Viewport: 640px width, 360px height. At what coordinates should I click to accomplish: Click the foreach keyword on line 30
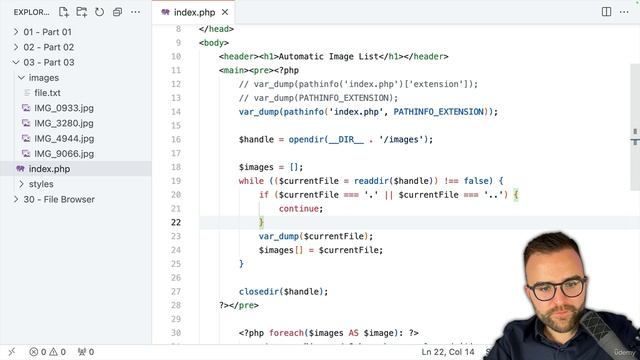point(286,333)
